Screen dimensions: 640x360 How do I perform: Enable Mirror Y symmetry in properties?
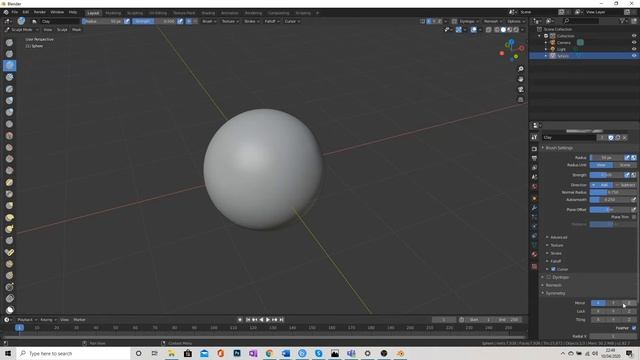(613, 303)
